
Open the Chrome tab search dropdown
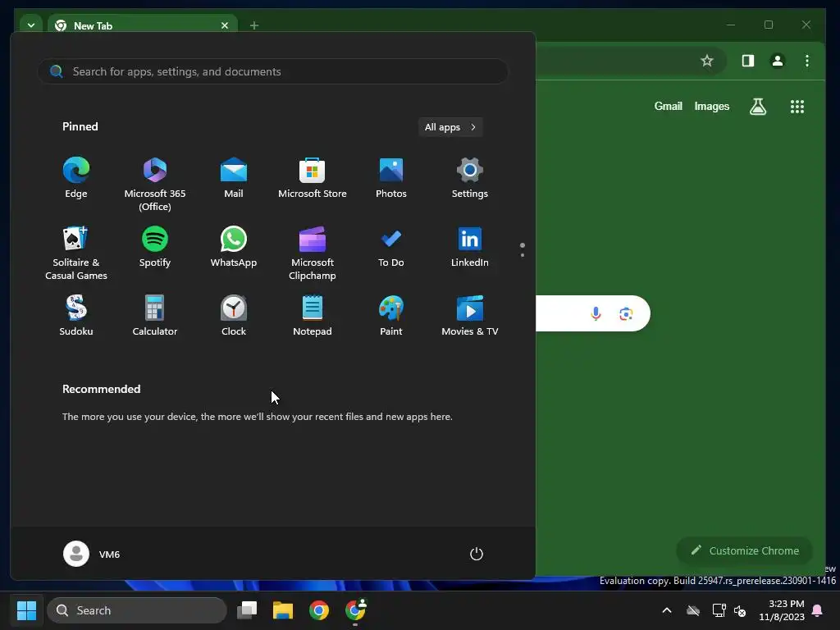(31, 25)
